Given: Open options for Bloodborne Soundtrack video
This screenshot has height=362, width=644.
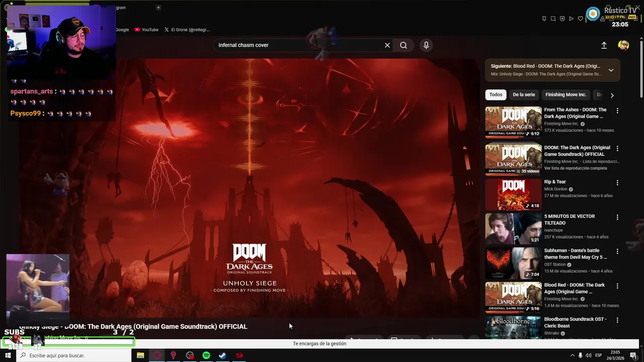Looking at the screenshot, I should pyautogui.click(x=617, y=320).
